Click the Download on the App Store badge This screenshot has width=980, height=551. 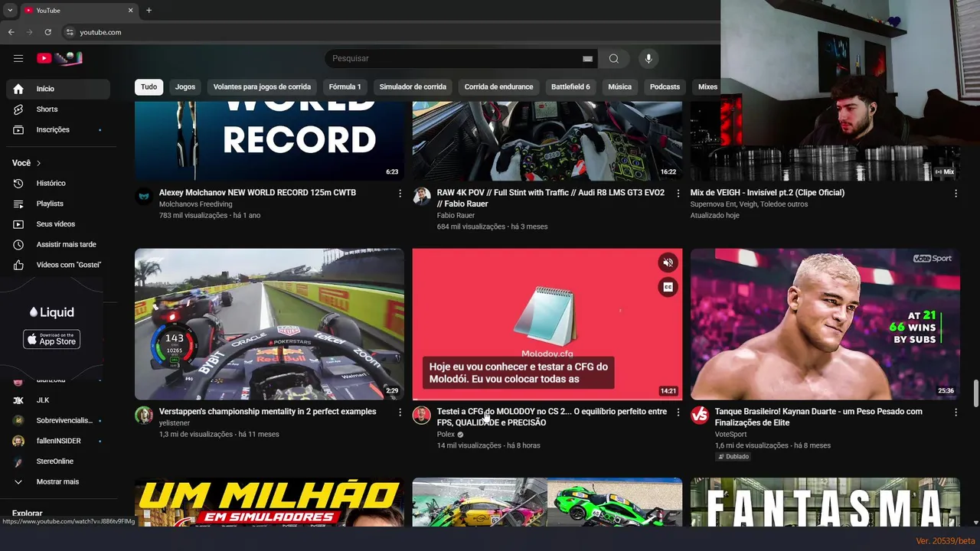(51, 339)
